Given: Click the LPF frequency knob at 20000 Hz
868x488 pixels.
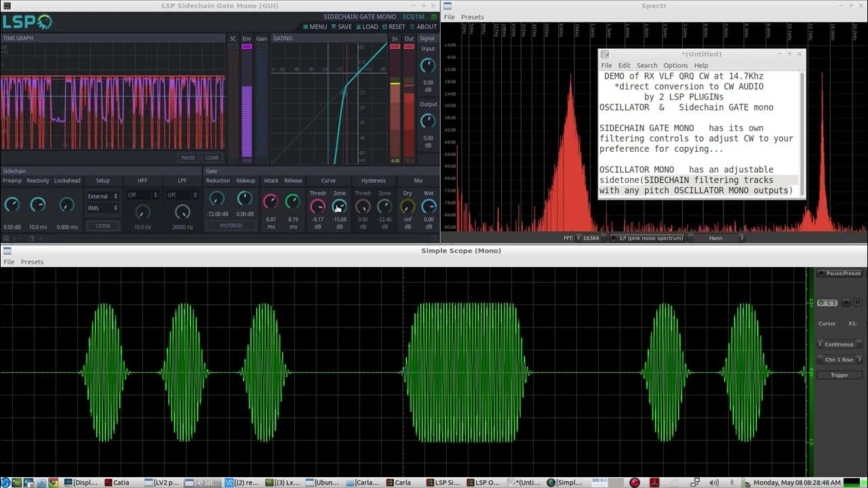Looking at the screenshot, I should pos(182,212).
